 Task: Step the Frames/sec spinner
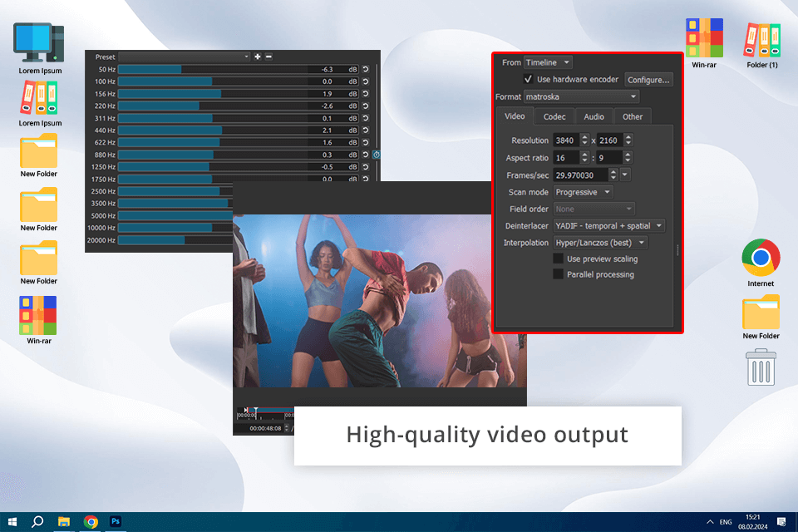(x=613, y=175)
